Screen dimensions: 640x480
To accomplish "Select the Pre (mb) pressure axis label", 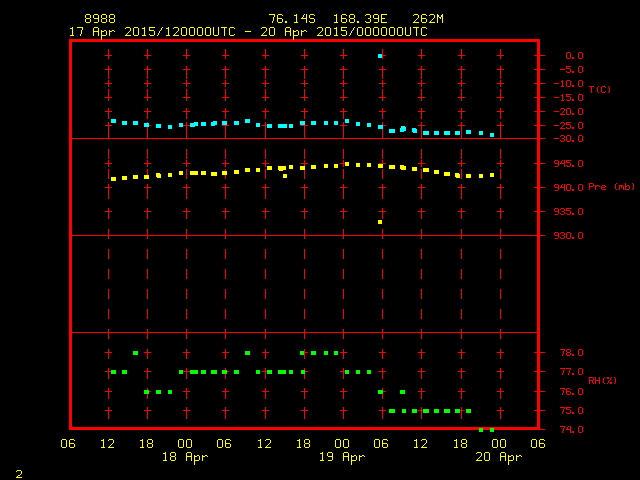I will (610, 187).
